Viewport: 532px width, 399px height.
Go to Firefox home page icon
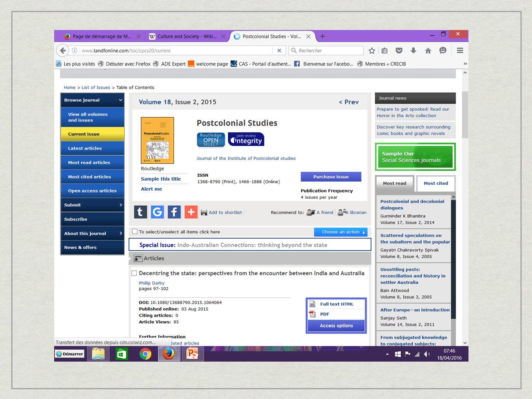pyautogui.click(x=428, y=51)
